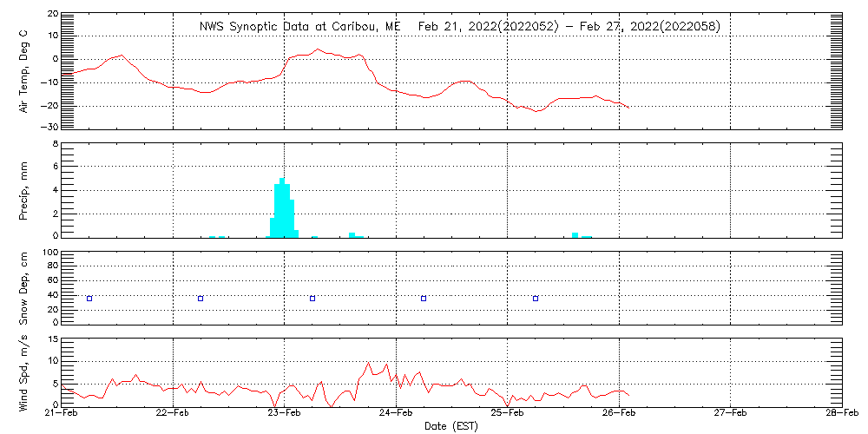Click the '40' snow depth tick label
868x434 pixels.
[x=51, y=295]
